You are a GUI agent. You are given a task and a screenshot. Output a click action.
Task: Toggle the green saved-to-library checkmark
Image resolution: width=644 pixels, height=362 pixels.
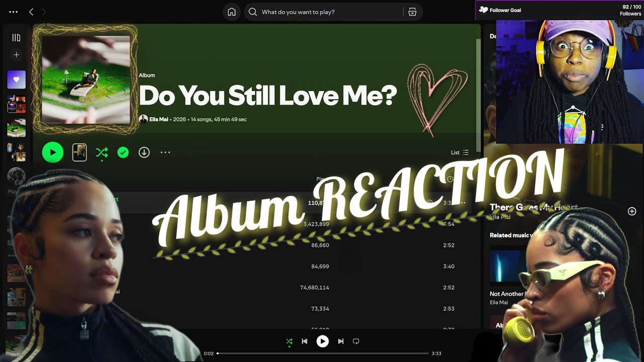pos(123,152)
